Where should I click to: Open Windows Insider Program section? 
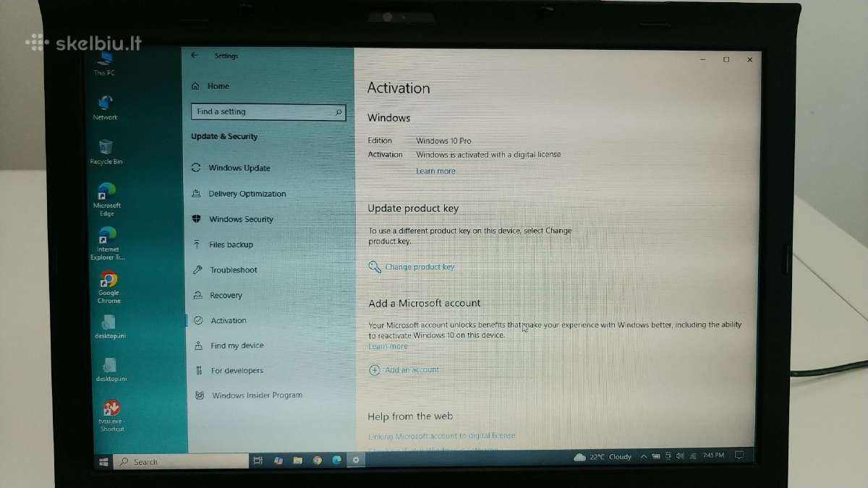[x=248, y=395]
